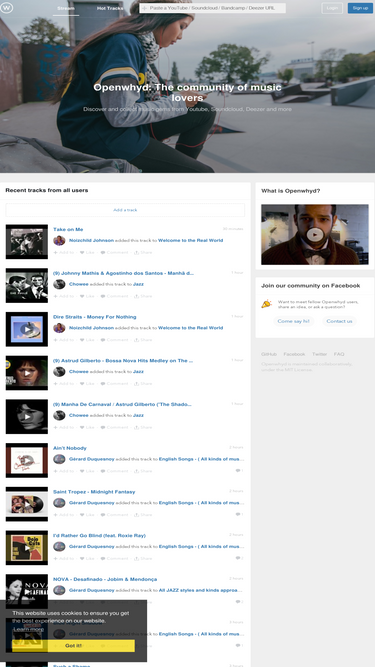Open NOVA - Desafinado - Jobim & Mendonça link

[x=105, y=579]
